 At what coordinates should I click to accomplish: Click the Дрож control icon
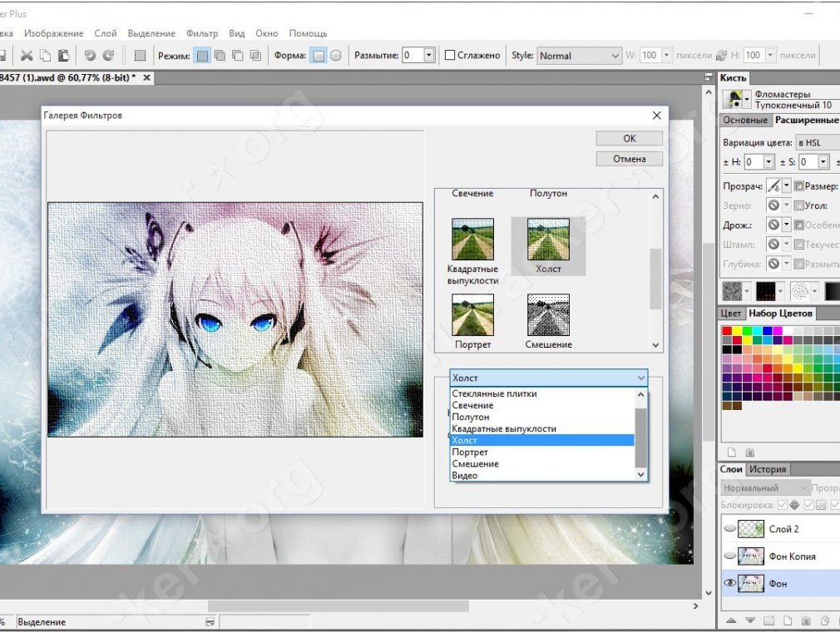[773, 225]
